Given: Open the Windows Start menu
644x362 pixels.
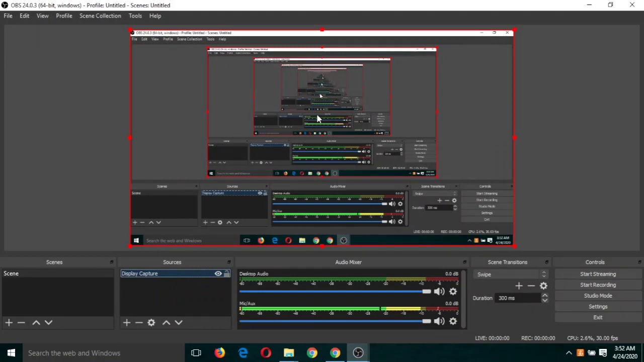Looking at the screenshot, I should pyautogui.click(x=11, y=353).
